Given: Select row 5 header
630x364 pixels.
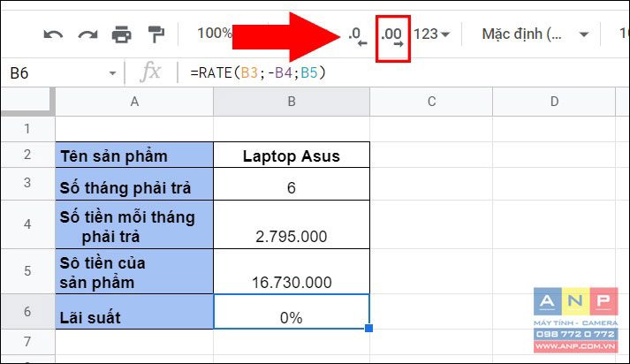Looking at the screenshot, I should pos(27,270).
